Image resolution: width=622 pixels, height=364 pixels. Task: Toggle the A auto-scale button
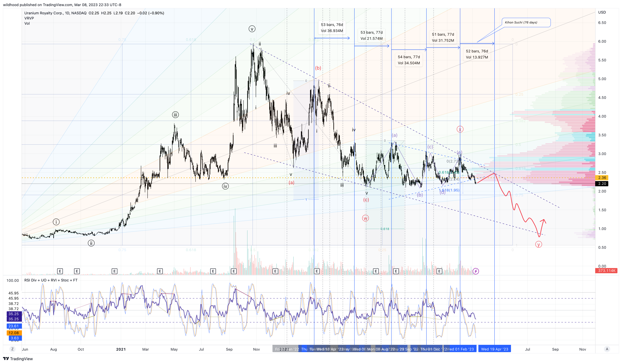(607, 349)
